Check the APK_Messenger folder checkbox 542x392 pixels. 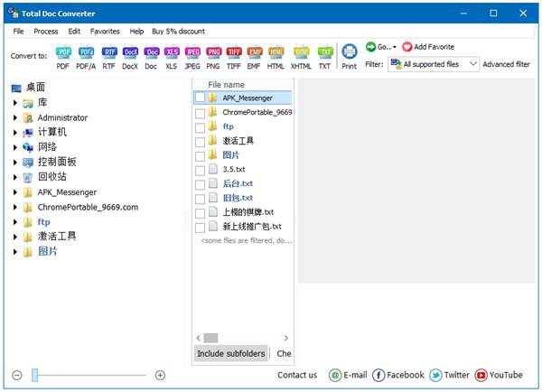click(x=201, y=98)
